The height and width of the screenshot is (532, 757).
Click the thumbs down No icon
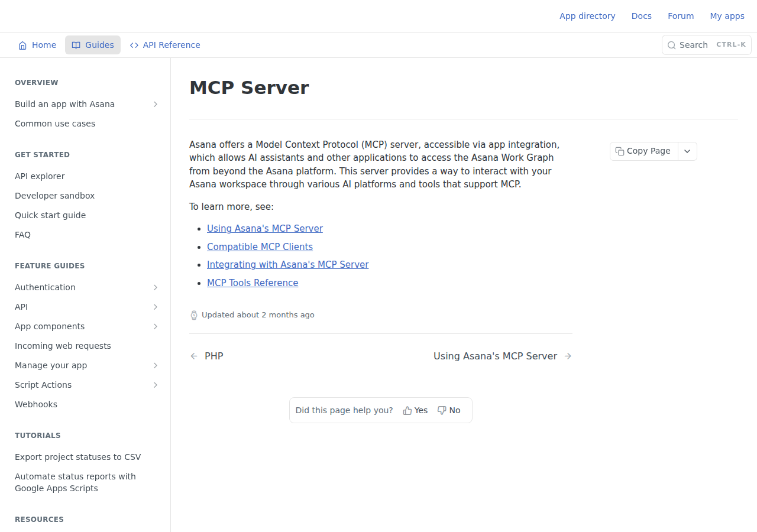442,410
